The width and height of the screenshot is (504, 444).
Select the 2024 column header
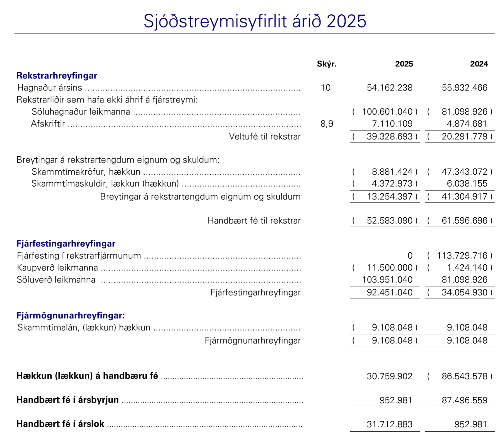click(x=479, y=64)
